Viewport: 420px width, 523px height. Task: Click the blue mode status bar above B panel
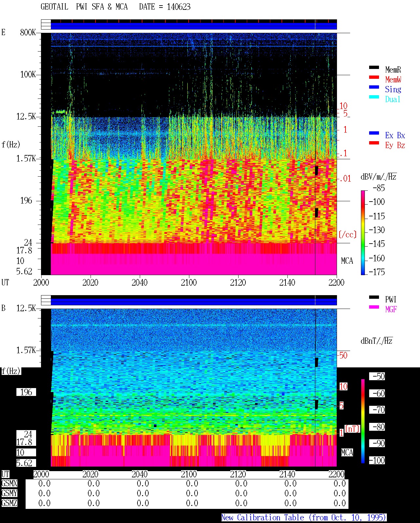click(x=194, y=302)
